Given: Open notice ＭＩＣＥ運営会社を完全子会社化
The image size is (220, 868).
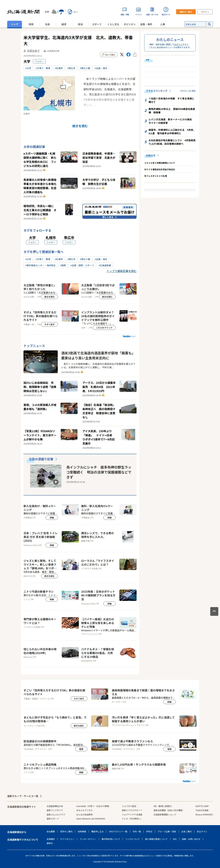Looking at the screenshot, I should point(160,170).
